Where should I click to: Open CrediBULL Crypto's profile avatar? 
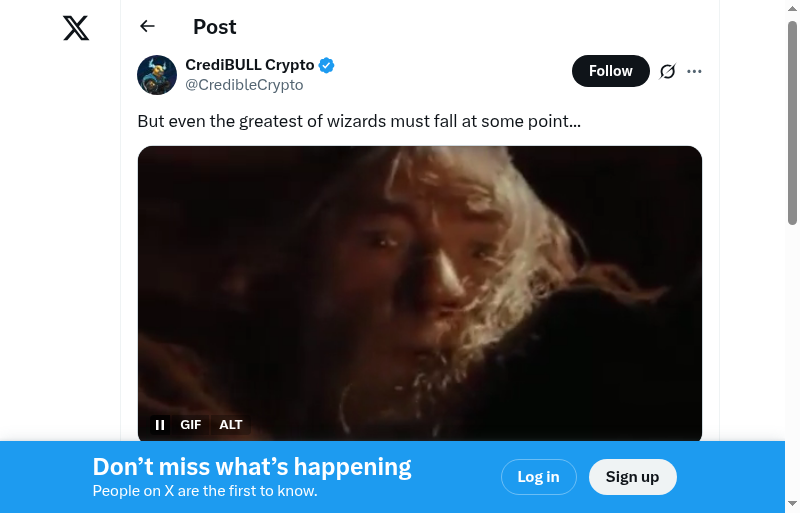tap(157, 75)
